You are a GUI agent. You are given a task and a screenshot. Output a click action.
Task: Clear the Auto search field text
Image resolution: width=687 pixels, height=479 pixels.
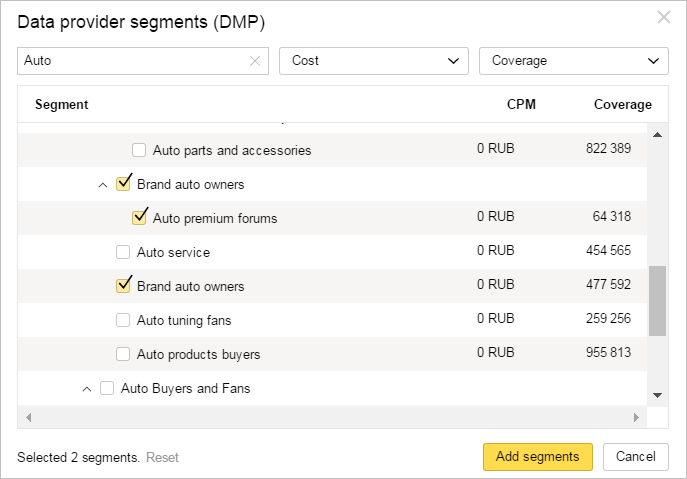pyautogui.click(x=255, y=61)
